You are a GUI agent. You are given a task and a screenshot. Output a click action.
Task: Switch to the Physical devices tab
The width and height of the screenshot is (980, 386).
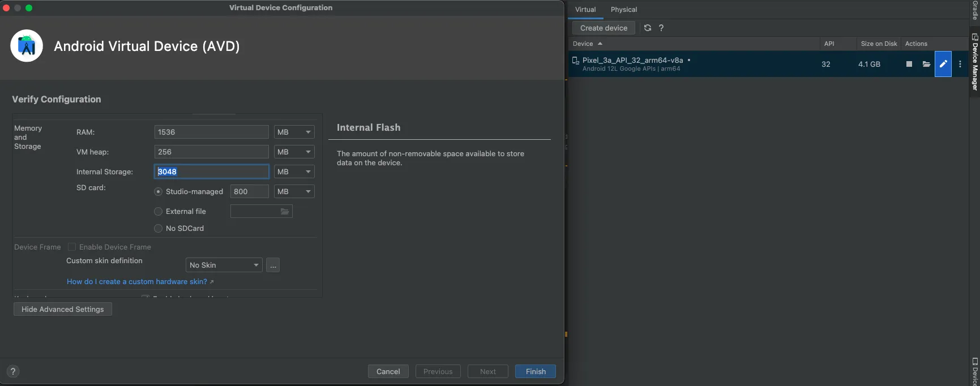(623, 10)
